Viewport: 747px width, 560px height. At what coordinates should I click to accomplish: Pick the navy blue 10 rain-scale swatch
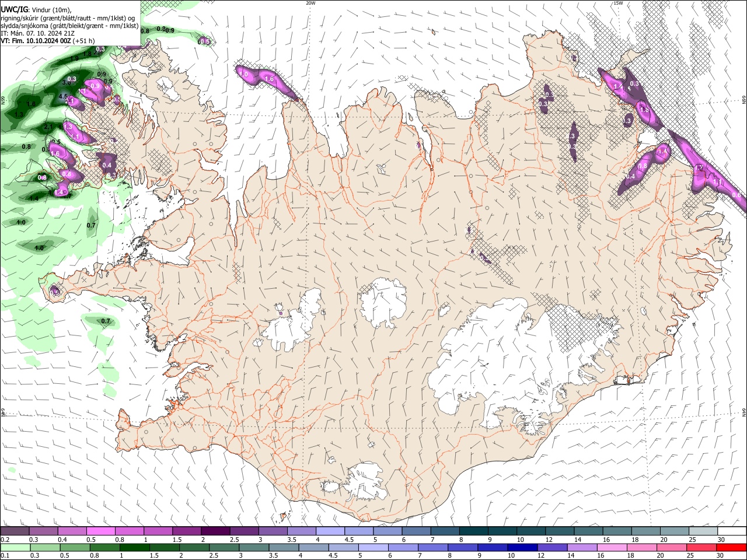coord(522,547)
